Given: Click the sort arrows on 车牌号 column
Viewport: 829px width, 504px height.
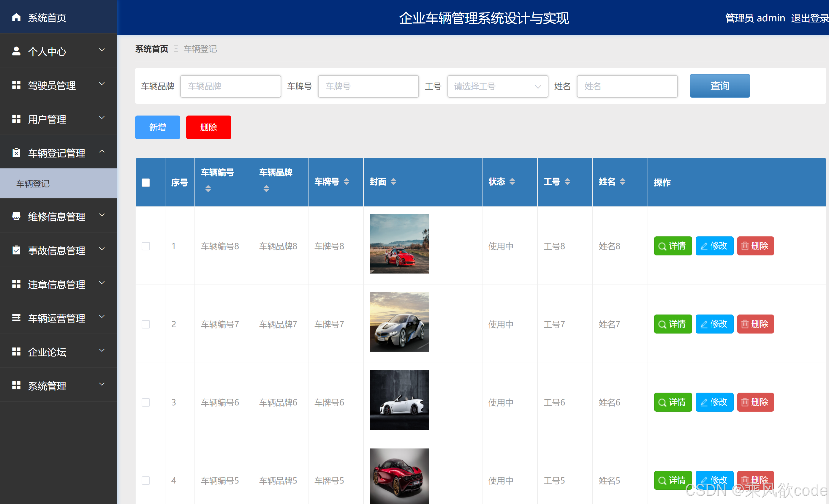Looking at the screenshot, I should click(347, 182).
